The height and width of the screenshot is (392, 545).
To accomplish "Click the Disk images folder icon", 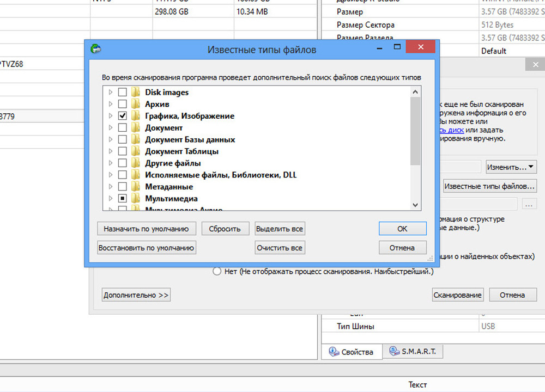I will pos(136,93).
